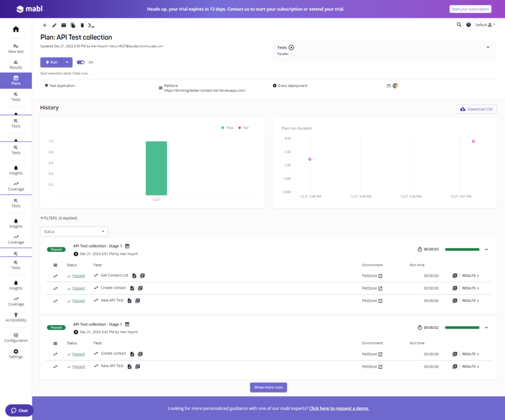Open Results in the sidebar

[16, 64]
